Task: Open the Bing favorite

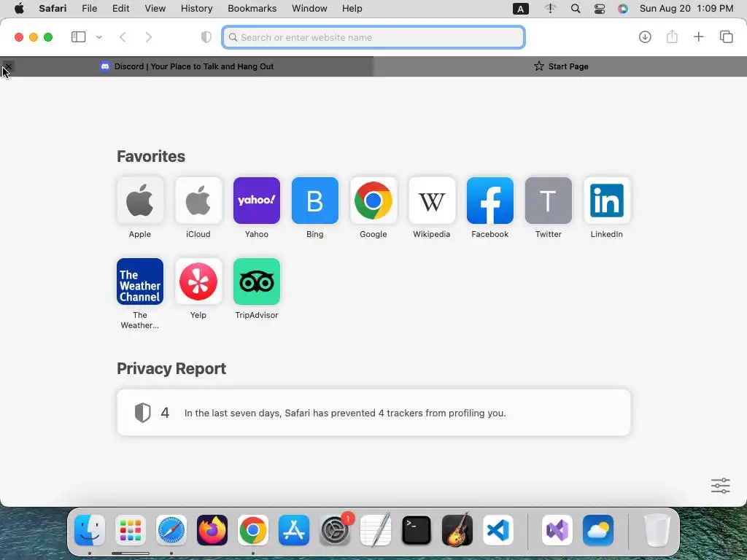Action: pos(315,201)
